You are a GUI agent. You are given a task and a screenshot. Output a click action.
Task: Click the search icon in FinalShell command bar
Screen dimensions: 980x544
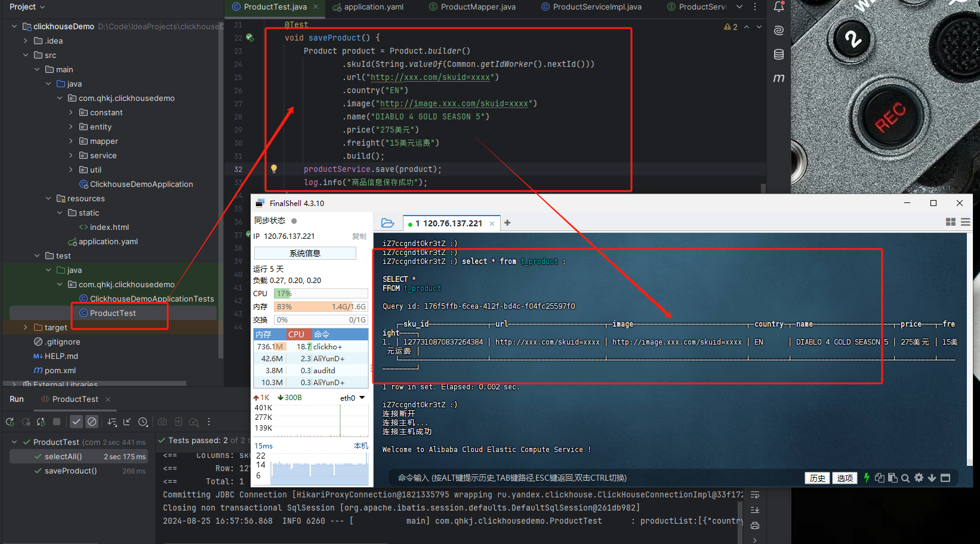905,478
